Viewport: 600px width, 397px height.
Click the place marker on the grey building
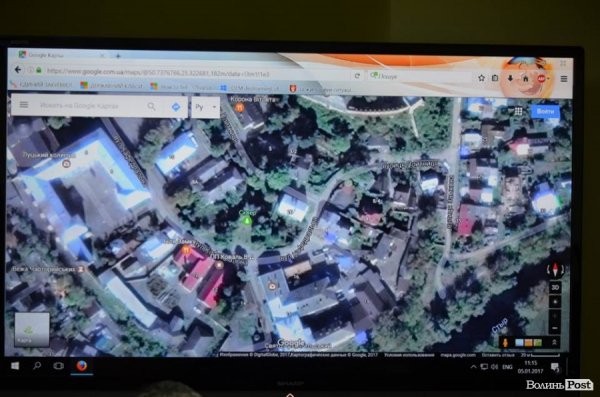point(272,286)
